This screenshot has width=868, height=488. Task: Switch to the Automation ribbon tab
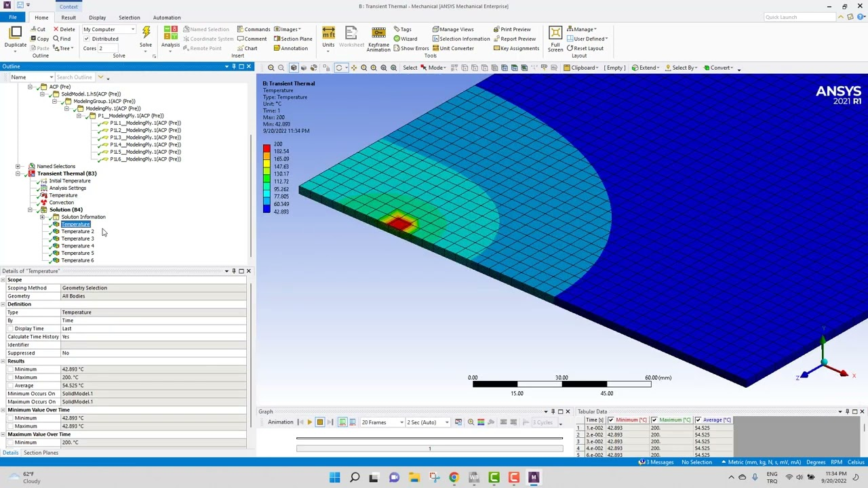point(167,18)
